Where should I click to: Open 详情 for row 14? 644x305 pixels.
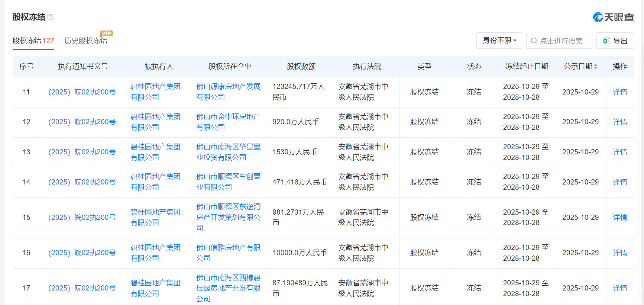click(x=620, y=182)
